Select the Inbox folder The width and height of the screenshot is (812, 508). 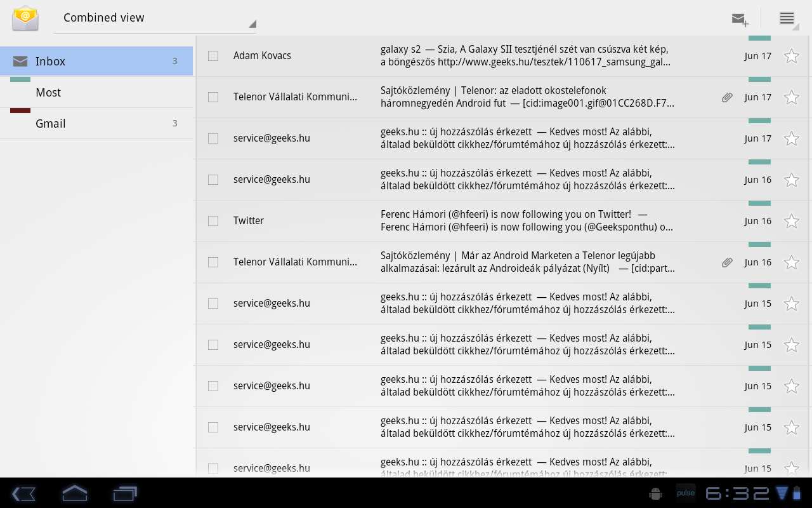click(x=96, y=62)
